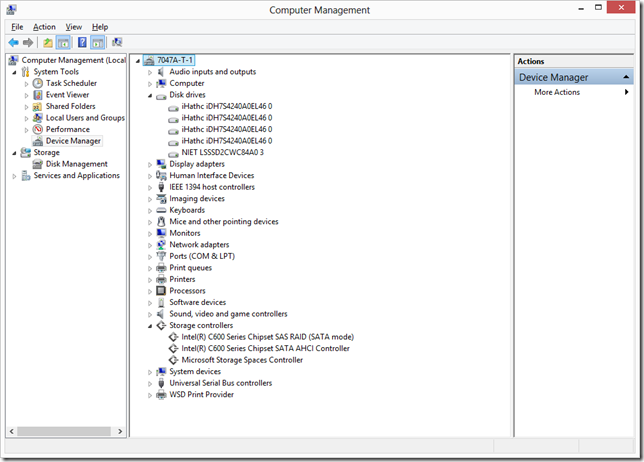Click the Printers icon
Viewport: 644px width, 462px height.
[161, 280]
